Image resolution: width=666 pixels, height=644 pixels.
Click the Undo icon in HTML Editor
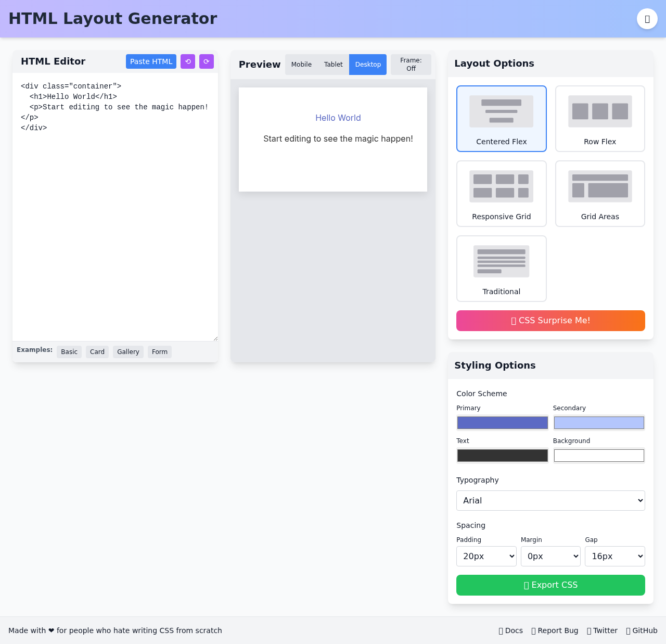tap(188, 61)
